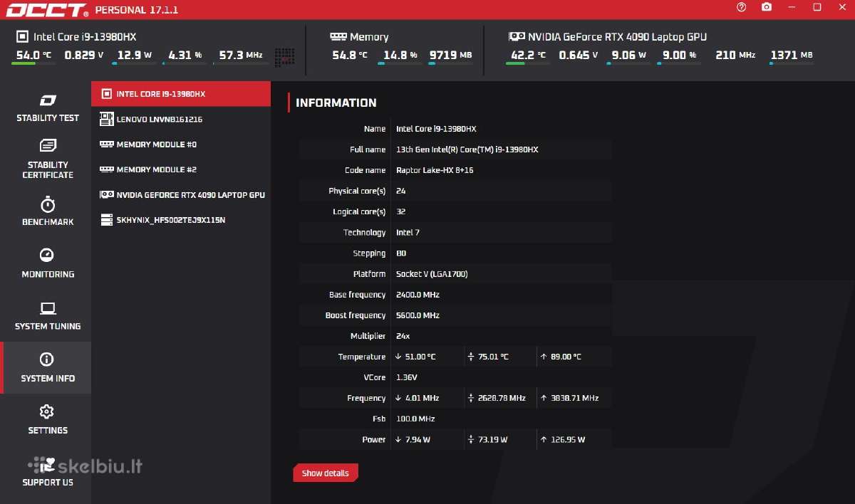855x504 pixels.
Task: Click the help question mark icon
Action: [742, 7]
